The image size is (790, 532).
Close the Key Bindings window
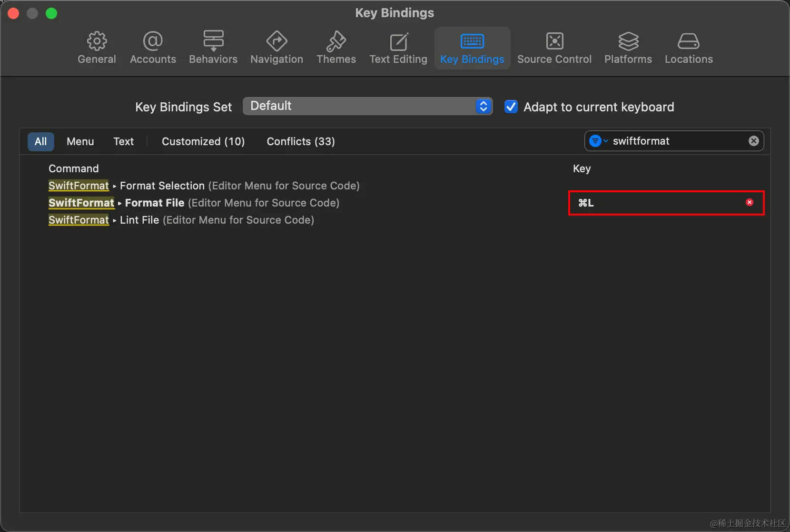pos(13,13)
